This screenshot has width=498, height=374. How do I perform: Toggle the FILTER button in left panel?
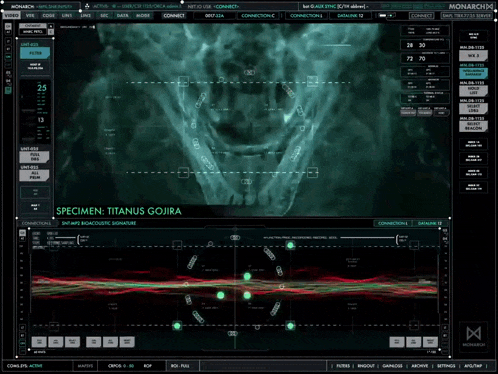click(x=35, y=53)
